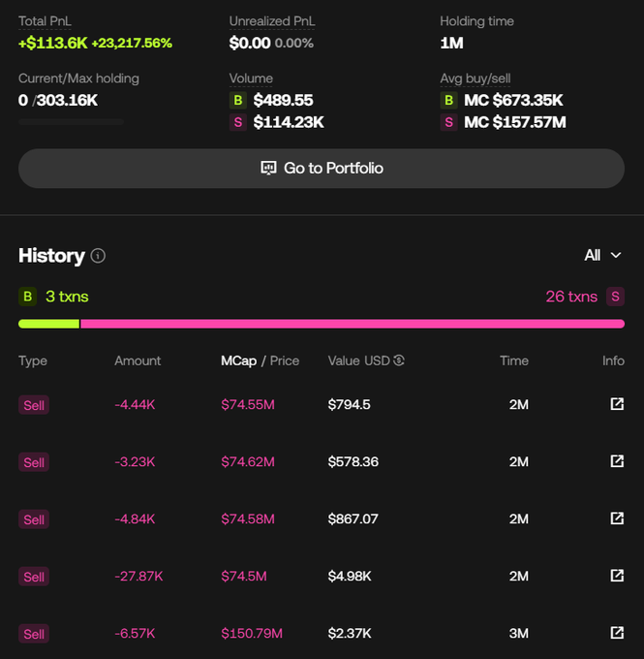Click the pink sell portion of ratio bar

click(x=353, y=324)
